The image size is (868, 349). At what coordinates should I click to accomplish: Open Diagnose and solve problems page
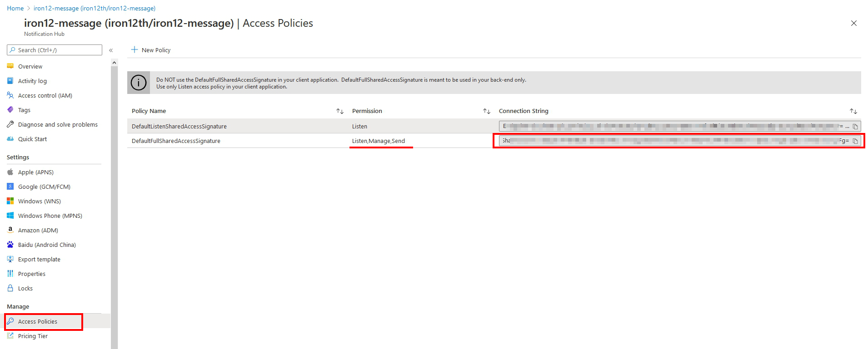[58, 124]
